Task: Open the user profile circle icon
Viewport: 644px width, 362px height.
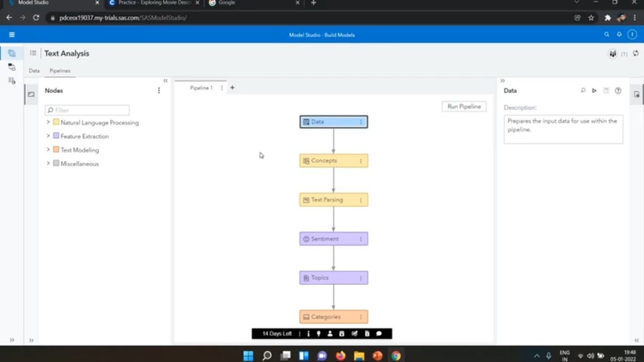Action: pos(632,35)
